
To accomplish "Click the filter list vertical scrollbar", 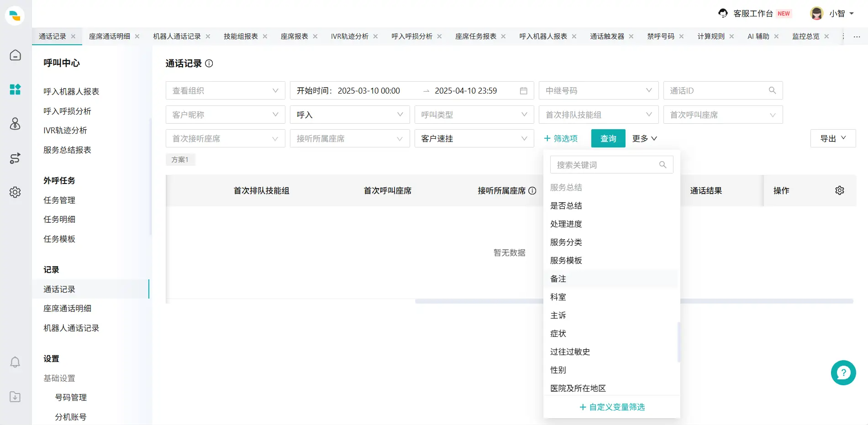I will pyautogui.click(x=679, y=342).
